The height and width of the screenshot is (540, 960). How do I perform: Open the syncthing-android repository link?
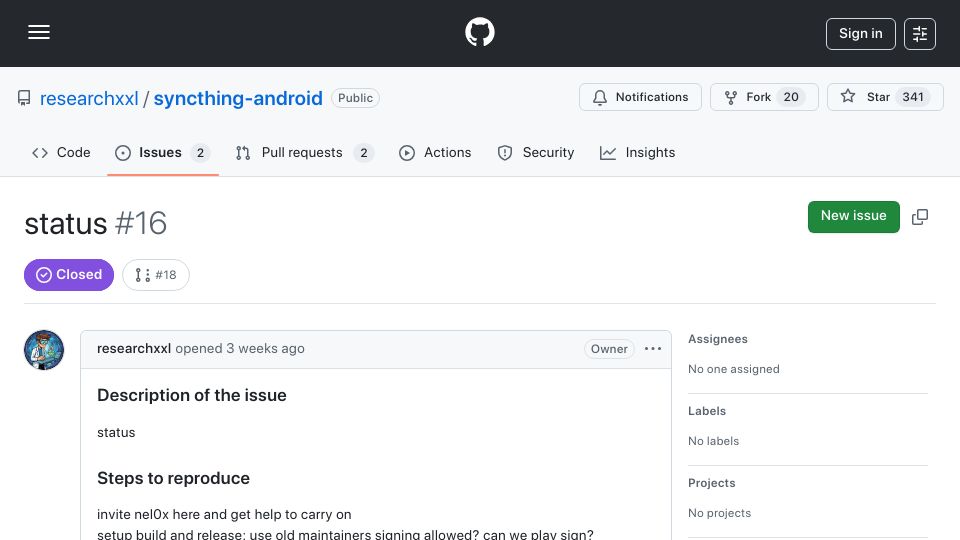[238, 99]
